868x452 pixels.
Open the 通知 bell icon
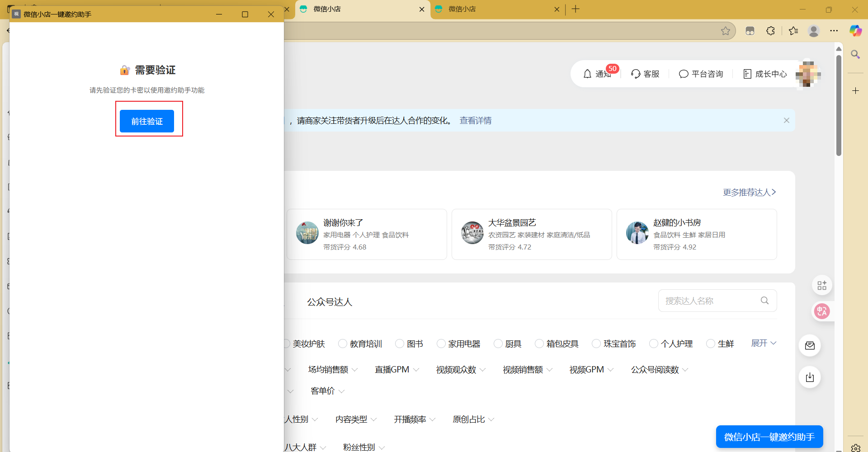pos(587,74)
